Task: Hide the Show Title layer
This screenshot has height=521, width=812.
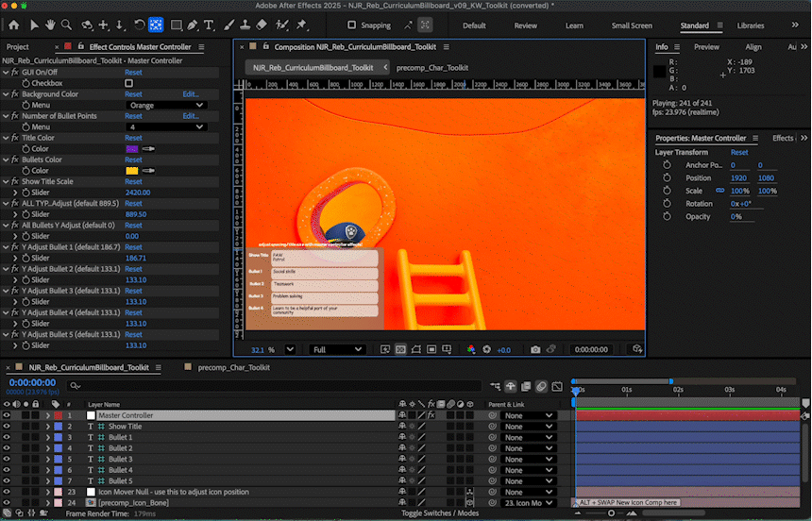Action: 7,427
